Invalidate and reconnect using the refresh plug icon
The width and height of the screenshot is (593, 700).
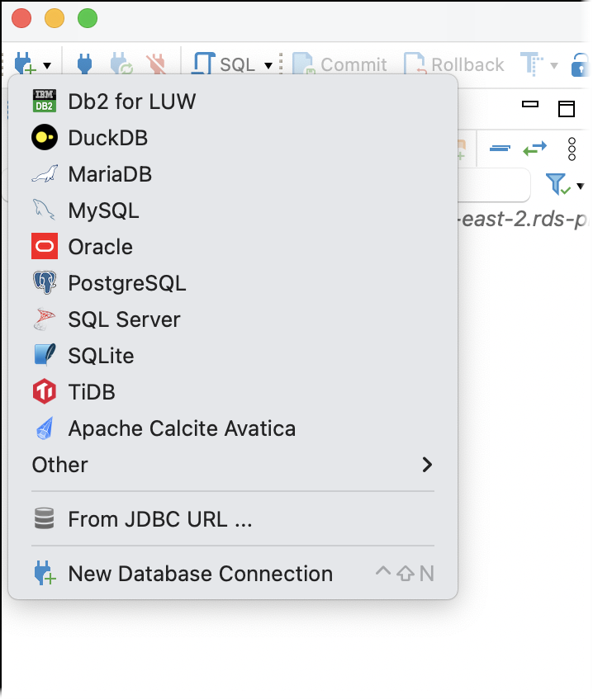pyautogui.click(x=120, y=64)
